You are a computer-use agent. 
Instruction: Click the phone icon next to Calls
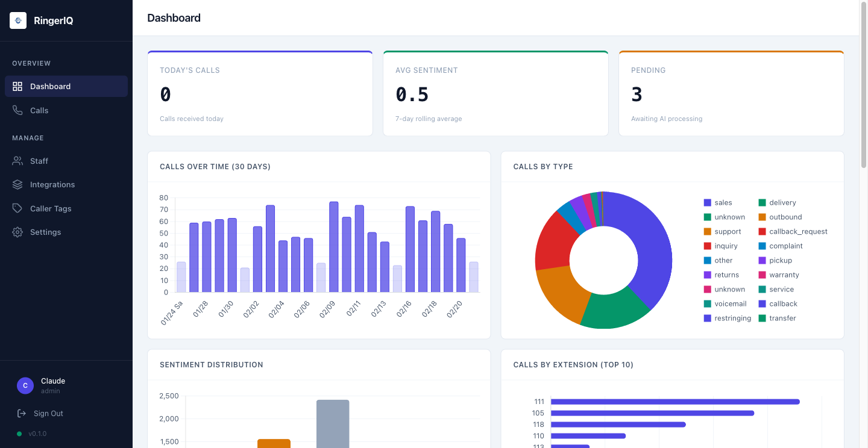[x=17, y=110]
